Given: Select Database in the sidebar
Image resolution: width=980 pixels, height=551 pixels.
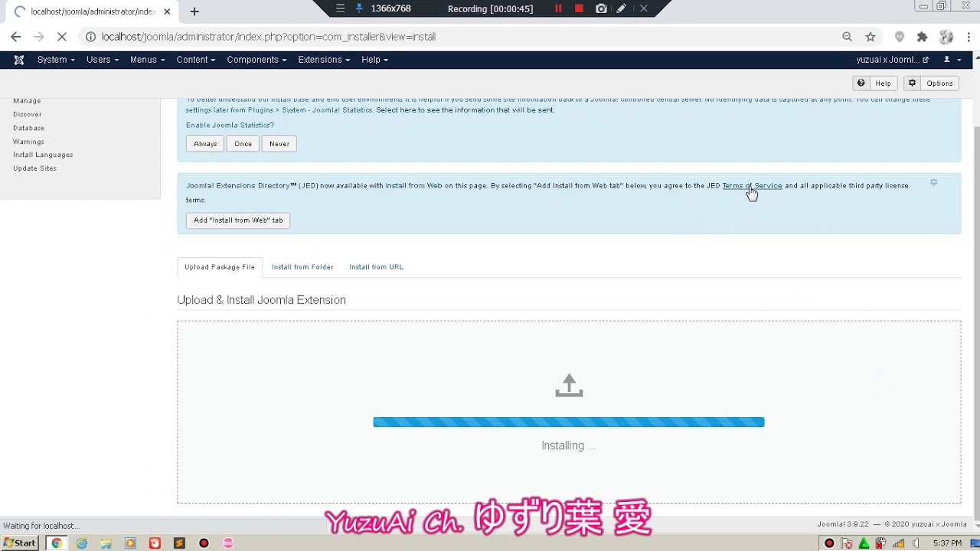Looking at the screenshot, I should (x=29, y=128).
